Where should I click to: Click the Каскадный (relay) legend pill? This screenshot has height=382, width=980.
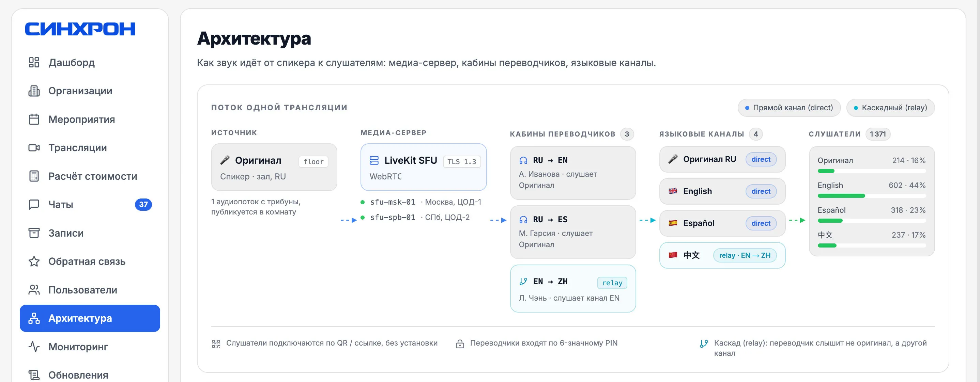pyautogui.click(x=890, y=108)
